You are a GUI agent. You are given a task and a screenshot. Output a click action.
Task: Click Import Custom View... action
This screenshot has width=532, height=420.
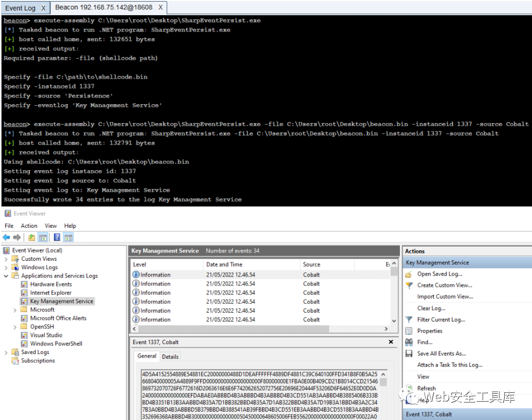point(445,296)
